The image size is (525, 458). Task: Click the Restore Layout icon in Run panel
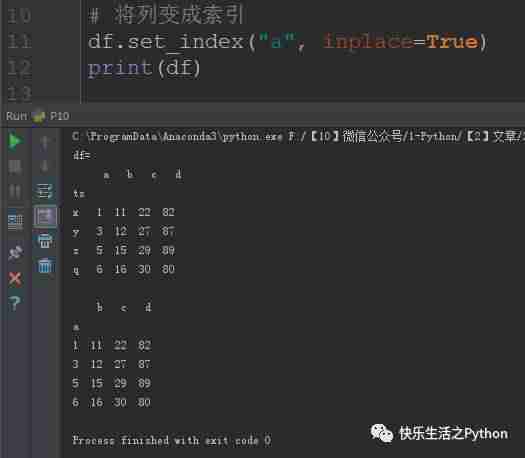click(15, 223)
